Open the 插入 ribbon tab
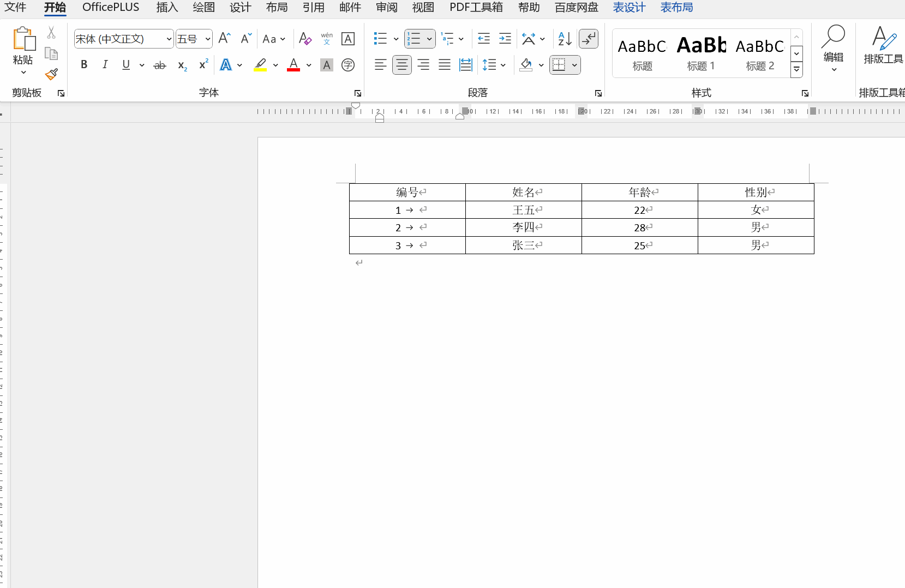The height and width of the screenshot is (588, 905). click(x=167, y=8)
